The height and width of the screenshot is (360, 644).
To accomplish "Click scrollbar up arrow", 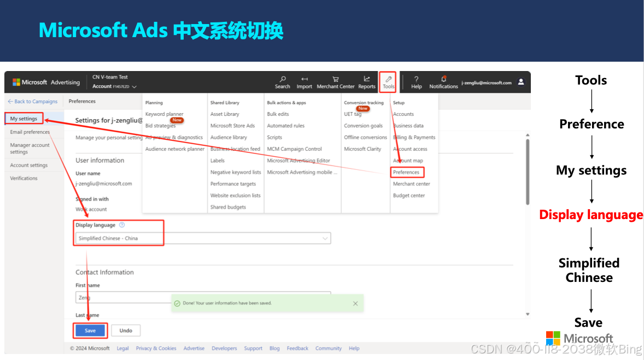I will click(x=528, y=134).
